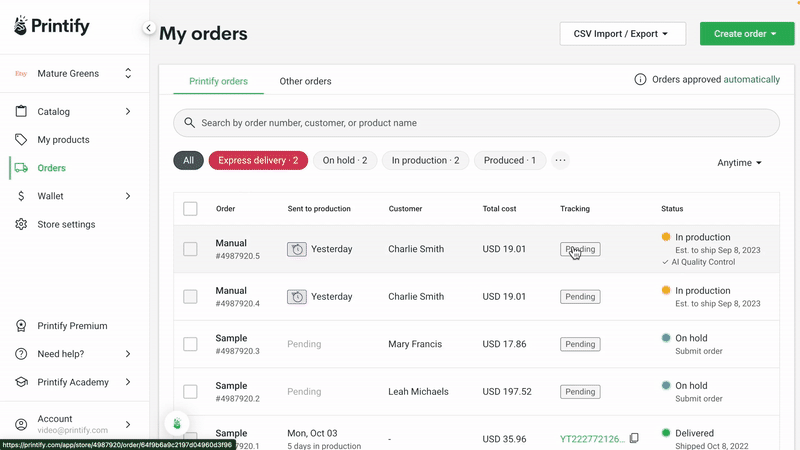Click Mary Francis customer name
Viewport: 800px width, 450px height.
[x=415, y=344]
